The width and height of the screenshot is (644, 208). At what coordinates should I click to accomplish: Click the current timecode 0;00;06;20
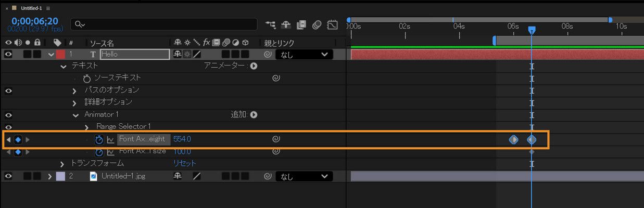(x=34, y=21)
